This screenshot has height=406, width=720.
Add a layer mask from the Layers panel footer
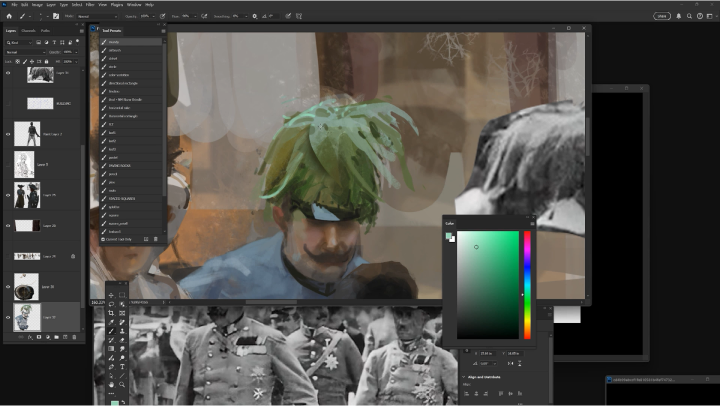click(x=39, y=337)
